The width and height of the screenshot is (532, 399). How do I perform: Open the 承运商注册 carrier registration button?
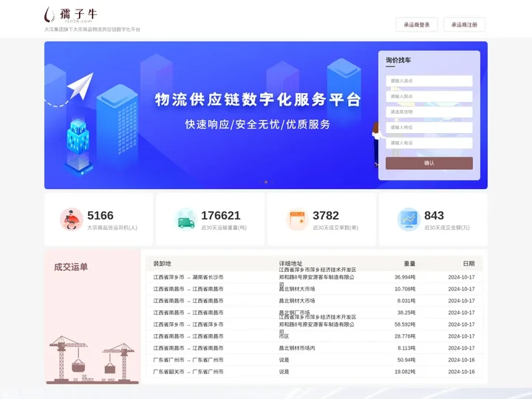(464, 25)
